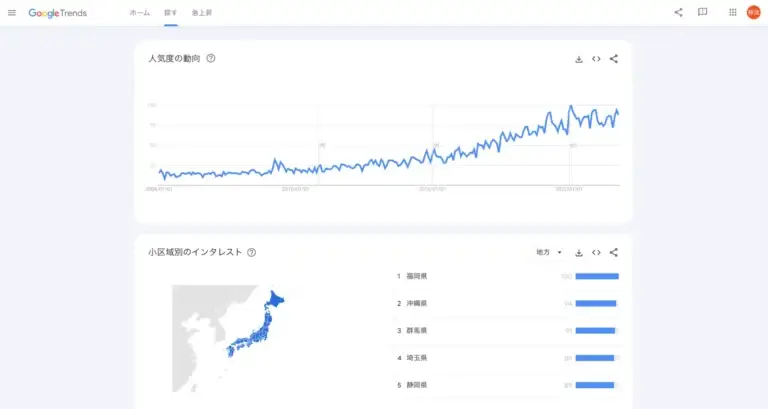Open the account profile avatar

coord(754,13)
